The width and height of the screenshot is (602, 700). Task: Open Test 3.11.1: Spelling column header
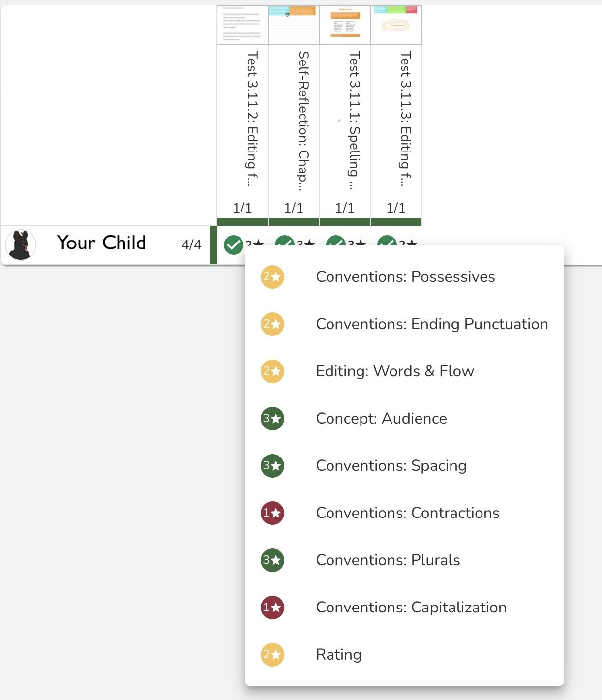coord(355,120)
